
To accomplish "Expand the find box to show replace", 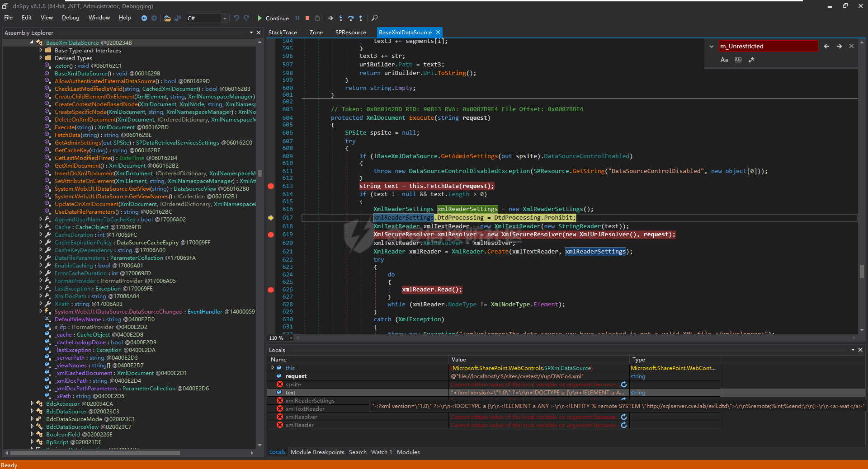I will (712, 47).
